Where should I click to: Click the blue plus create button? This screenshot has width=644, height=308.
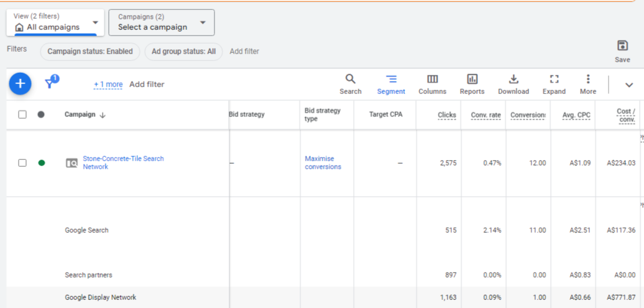coord(20,83)
